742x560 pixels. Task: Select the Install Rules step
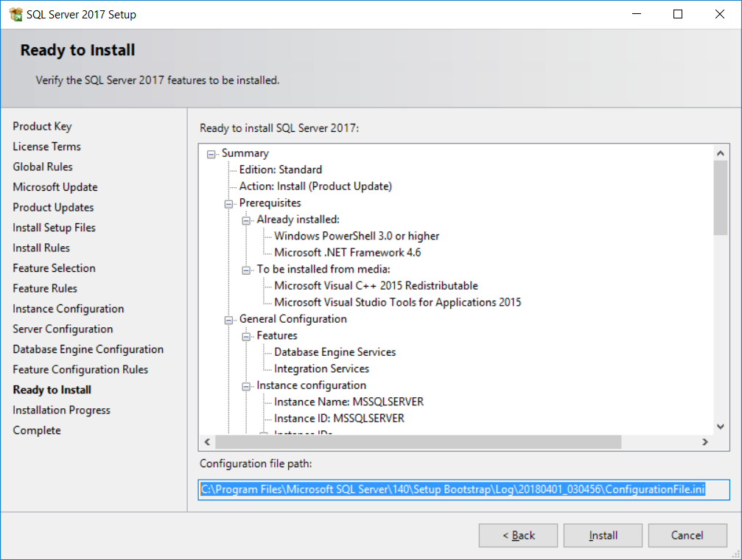click(x=41, y=248)
